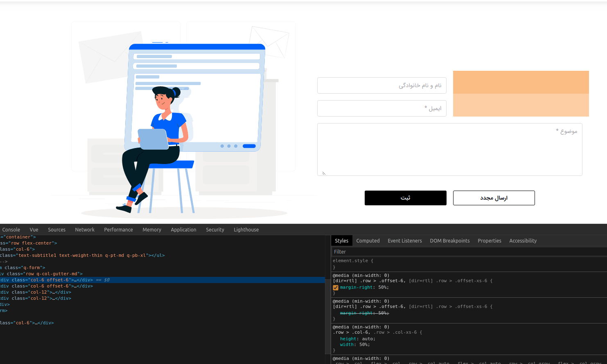Focus the موضوع subject textarea
This screenshot has height=364, width=607.
coord(449,150)
